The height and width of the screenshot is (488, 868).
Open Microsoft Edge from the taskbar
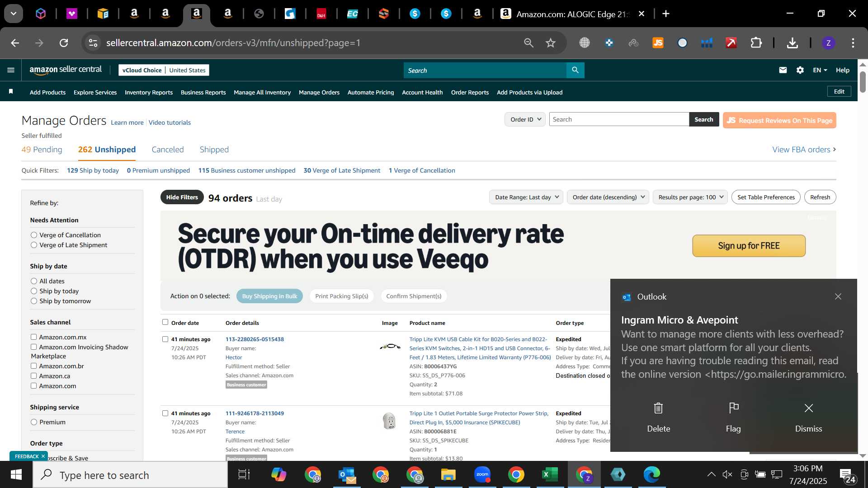[651, 475]
